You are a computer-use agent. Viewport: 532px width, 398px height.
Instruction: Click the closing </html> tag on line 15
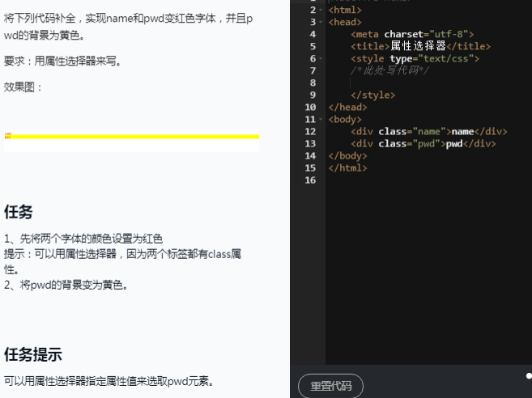click(347, 168)
